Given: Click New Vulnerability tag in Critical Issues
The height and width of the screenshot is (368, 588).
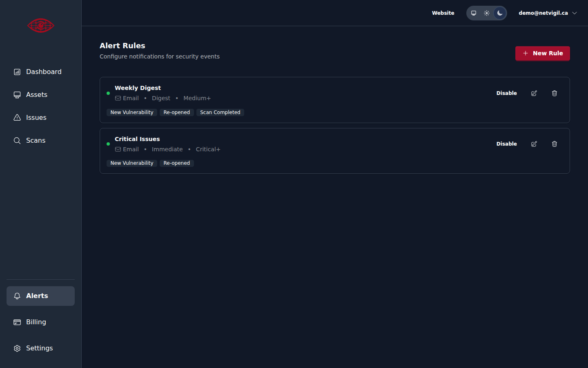Looking at the screenshot, I should point(132,163).
